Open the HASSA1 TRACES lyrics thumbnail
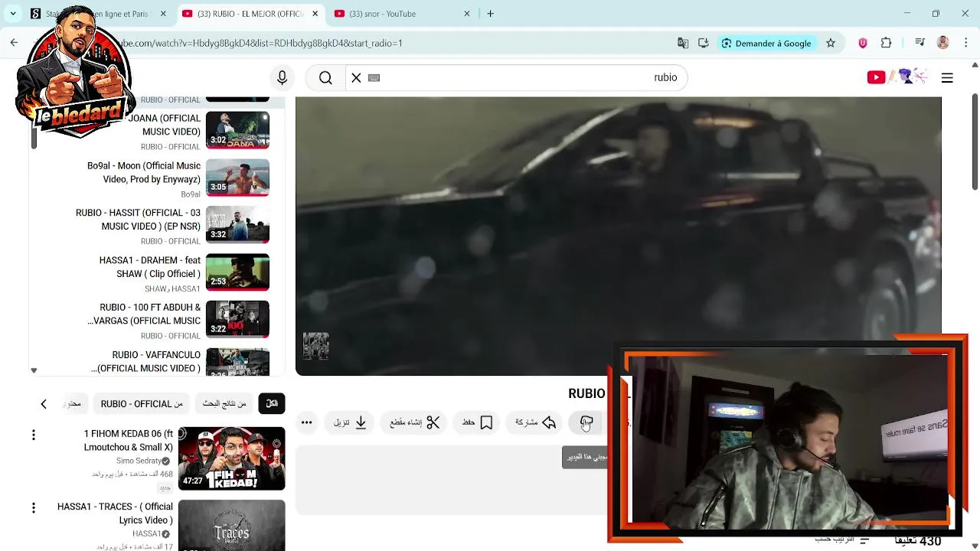The width and height of the screenshot is (980, 551). 231,526
